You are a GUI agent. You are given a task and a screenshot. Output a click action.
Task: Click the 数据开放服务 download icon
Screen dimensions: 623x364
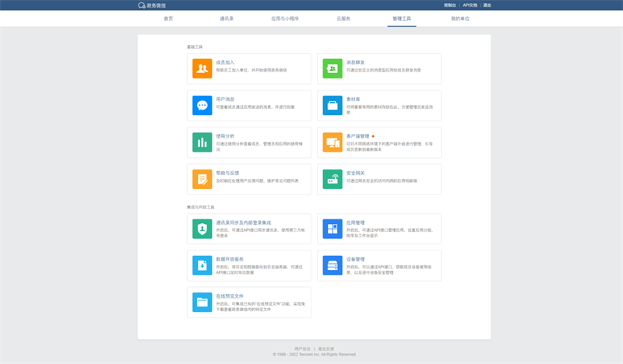pos(202,265)
